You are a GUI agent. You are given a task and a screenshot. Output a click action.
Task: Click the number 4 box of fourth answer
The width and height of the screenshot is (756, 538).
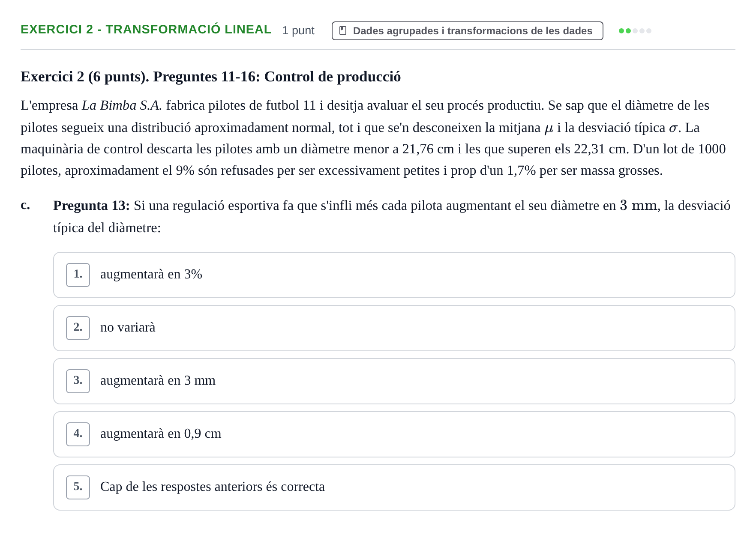[x=78, y=434]
